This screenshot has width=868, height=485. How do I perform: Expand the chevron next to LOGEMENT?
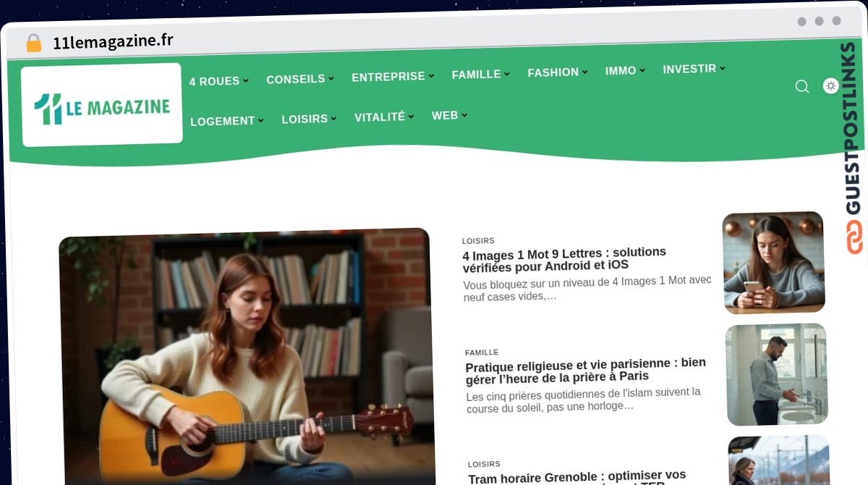261,120
